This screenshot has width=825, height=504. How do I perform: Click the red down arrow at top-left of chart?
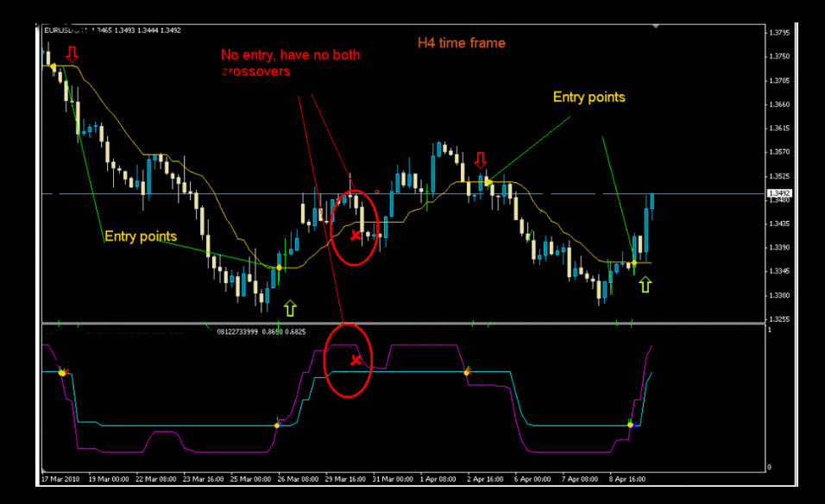pyautogui.click(x=72, y=54)
